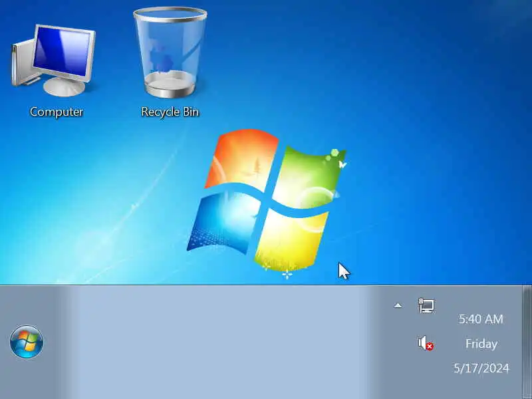Click the muted speaker volume icon

(x=426, y=343)
